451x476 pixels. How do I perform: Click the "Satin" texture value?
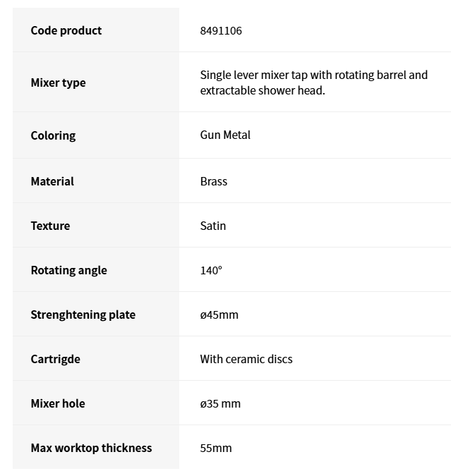tap(213, 226)
